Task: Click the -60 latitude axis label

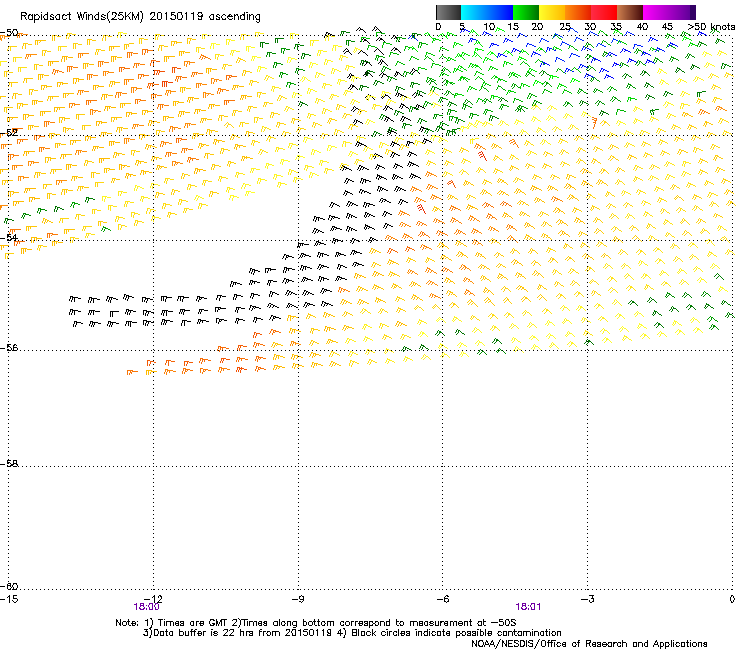Action: [9, 586]
